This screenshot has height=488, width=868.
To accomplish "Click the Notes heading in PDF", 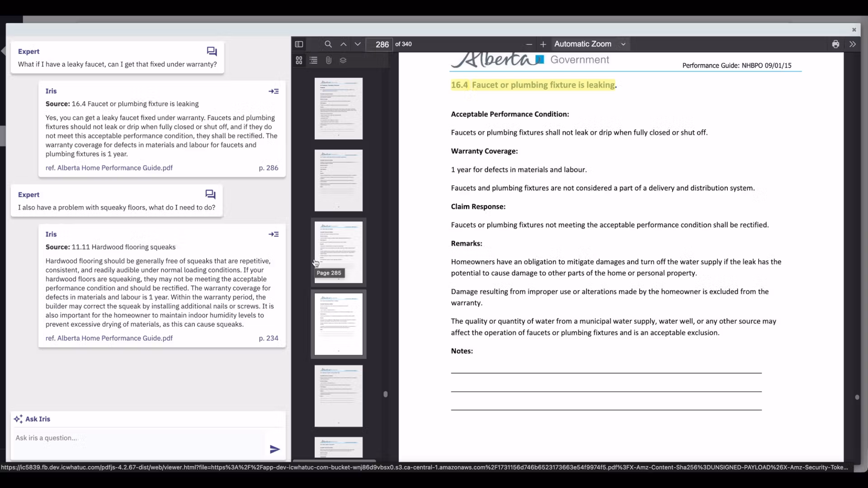I will tap(462, 351).
